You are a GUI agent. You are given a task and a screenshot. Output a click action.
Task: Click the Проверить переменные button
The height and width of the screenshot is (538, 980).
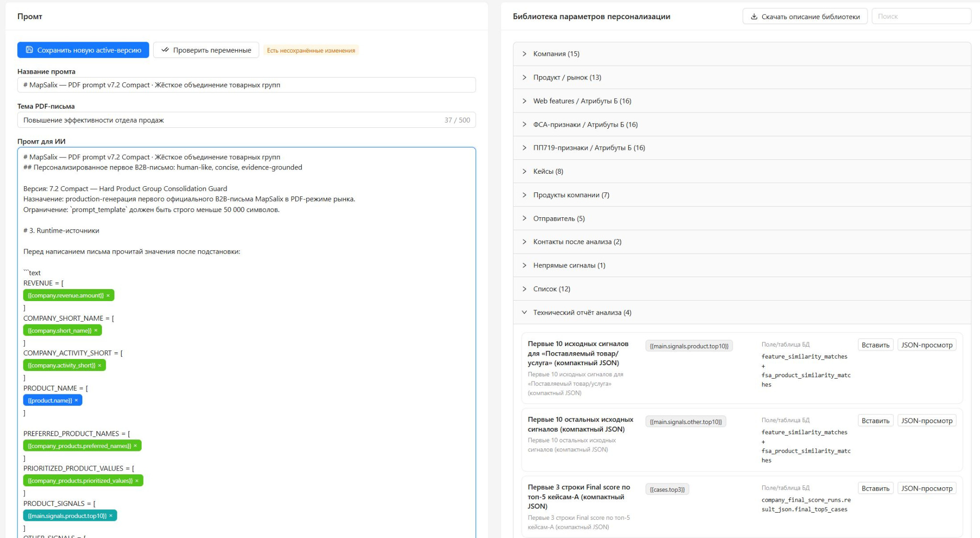[206, 50]
